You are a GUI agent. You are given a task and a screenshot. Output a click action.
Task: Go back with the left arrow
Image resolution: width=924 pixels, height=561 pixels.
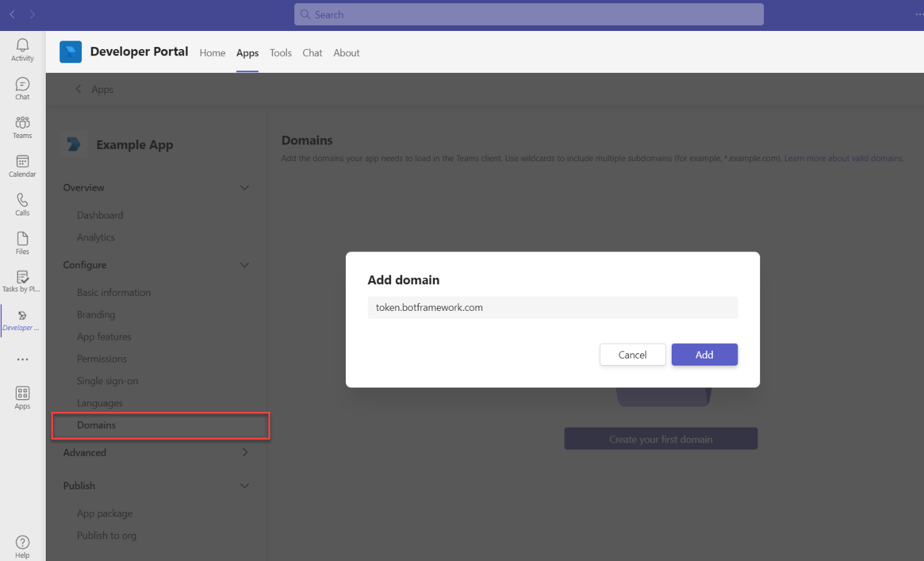12,14
